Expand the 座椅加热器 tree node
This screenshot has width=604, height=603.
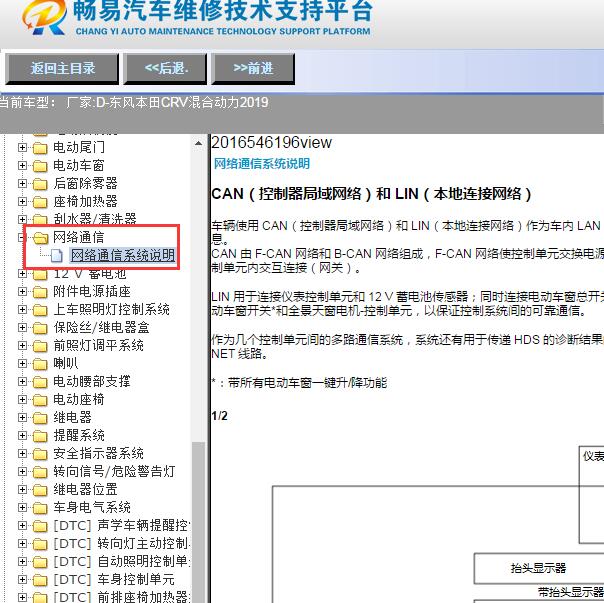22,202
